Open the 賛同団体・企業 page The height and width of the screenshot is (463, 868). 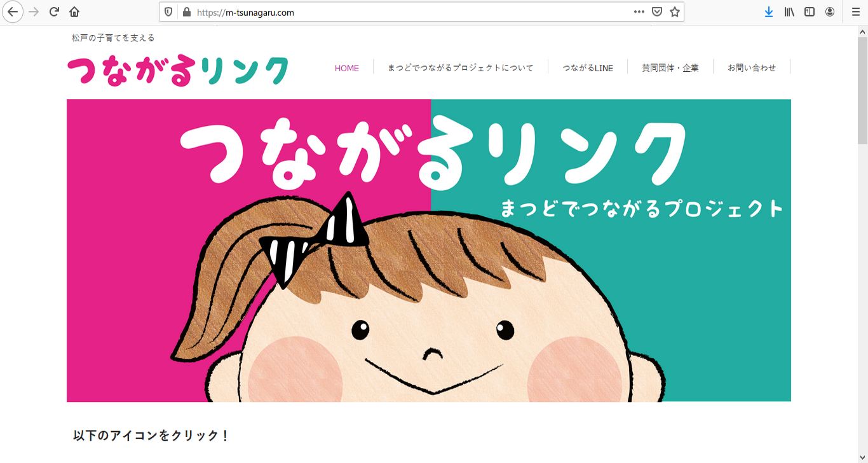coord(670,68)
